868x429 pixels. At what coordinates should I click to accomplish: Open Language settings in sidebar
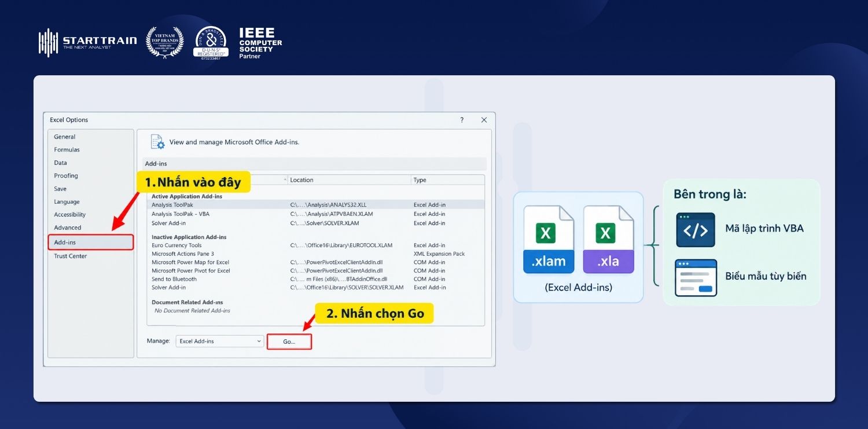click(x=67, y=201)
